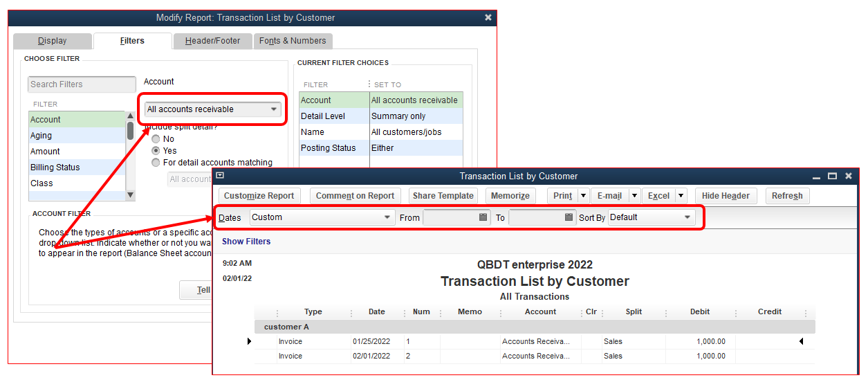The width and height of the screenshot is (868, 380).
Task: Select Name row in current filter choices
Action: coord(381,132)
